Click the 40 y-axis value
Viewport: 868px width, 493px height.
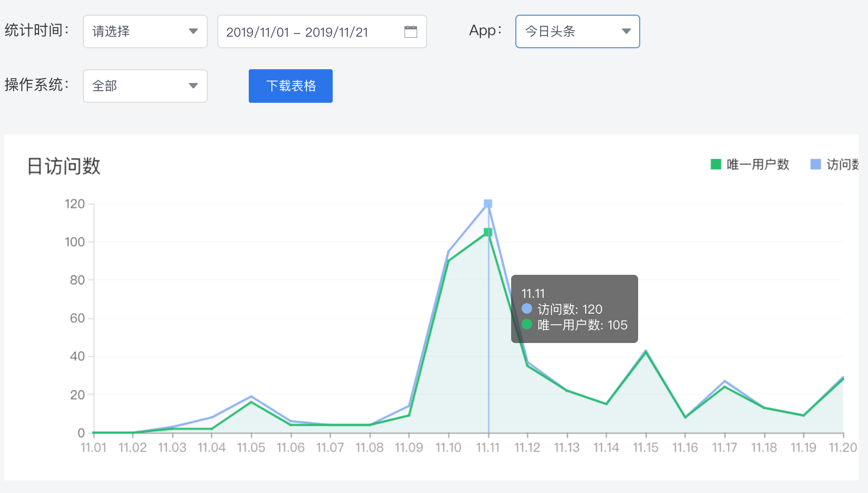pyautogui.click(x=77, y=357)
